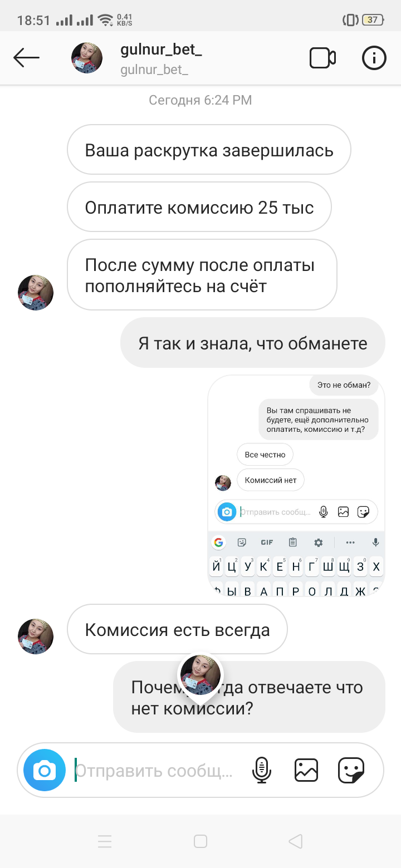The image size is (401, 868).
Task: Start a video call with gulnur_bet_
Action: (322, 58)
